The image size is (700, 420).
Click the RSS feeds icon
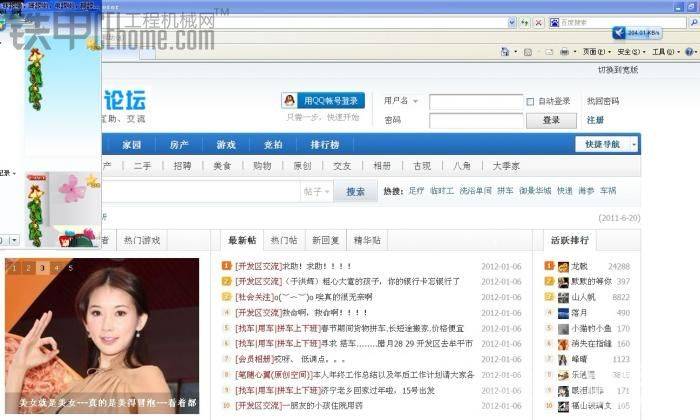528,52
